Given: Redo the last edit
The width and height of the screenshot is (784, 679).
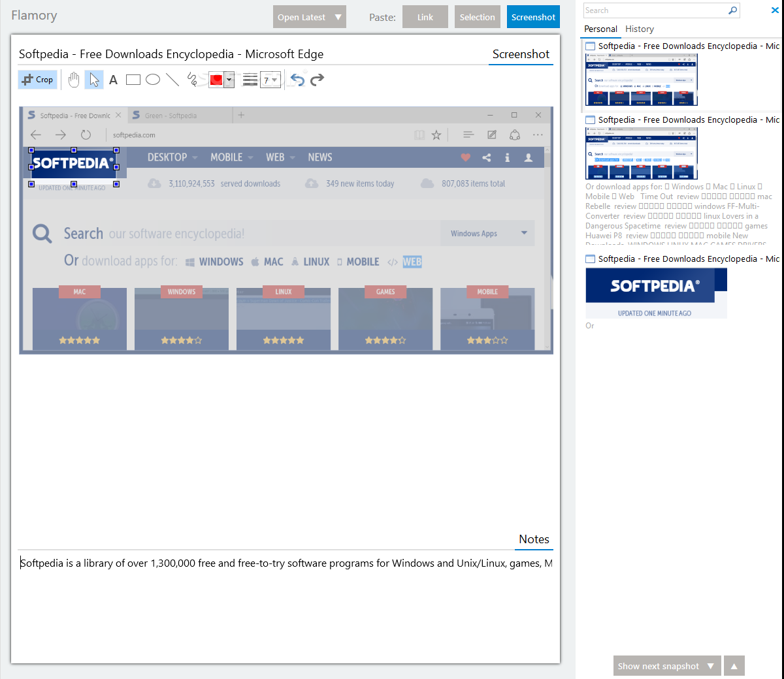Looking at the screenshot, I should [x=318, y=80].
